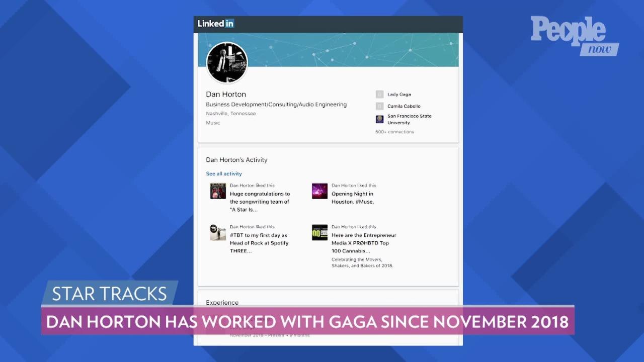Open the "#TBT to my first day" post

click(x=259, y=243)
